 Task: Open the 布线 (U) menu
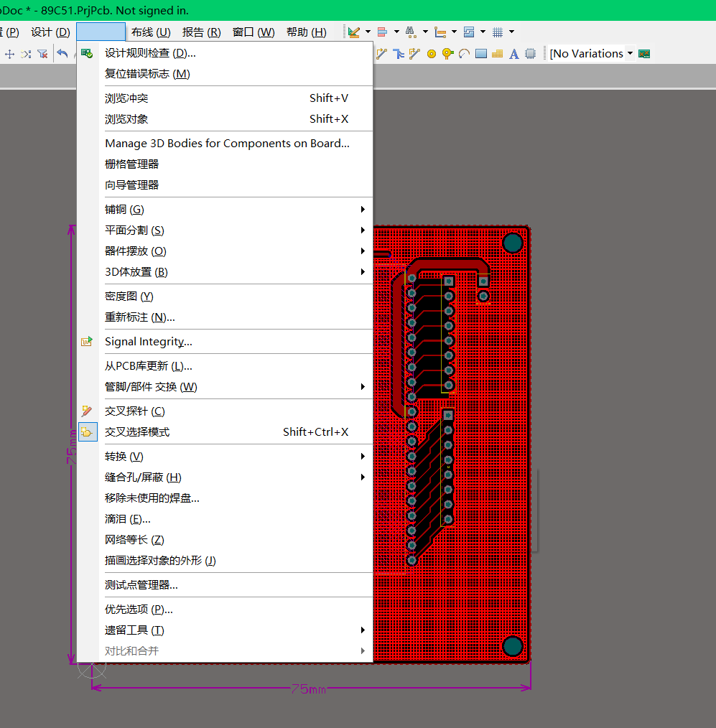(151, 32)
